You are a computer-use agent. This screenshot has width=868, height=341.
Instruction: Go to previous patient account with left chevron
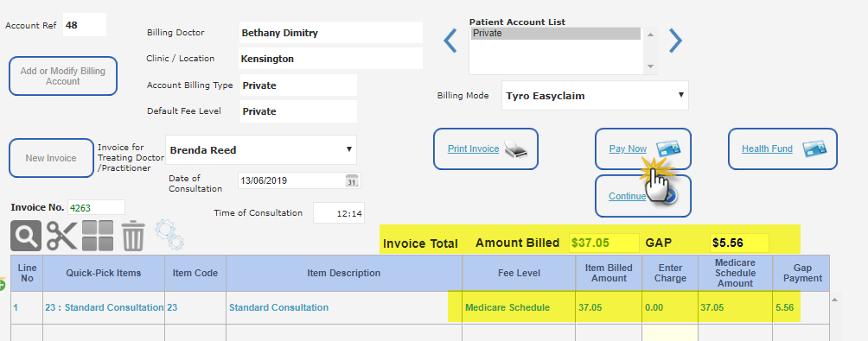pos(450,41)
